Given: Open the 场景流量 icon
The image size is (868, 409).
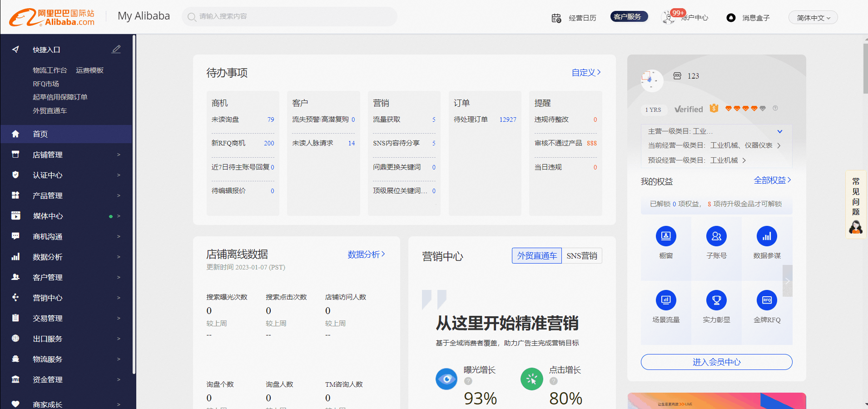Looking at the screenshot, I should click(666, 300).
